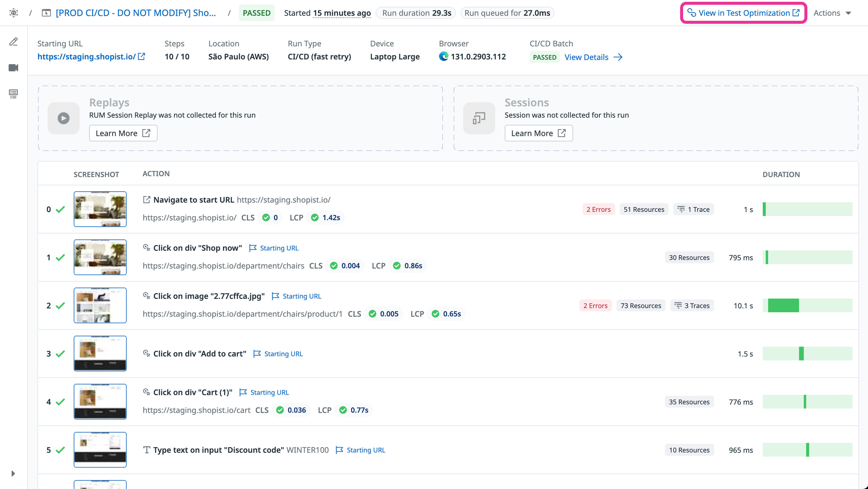
Task: Click the PASSED badge under CI/CD Batch
Action: [545, 57]
